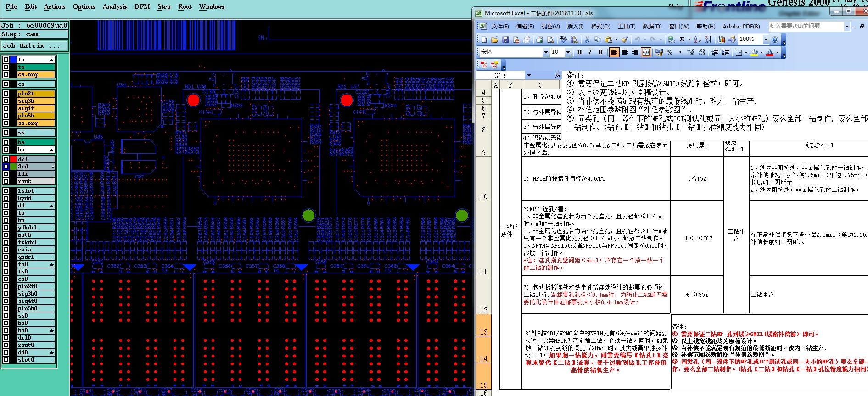Click the AutoSum sigma icon

(682, 39)
